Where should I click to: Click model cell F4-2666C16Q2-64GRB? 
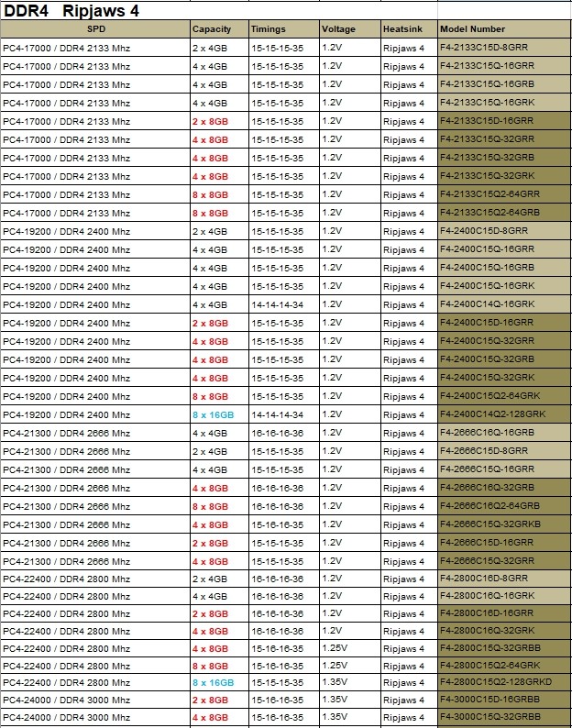pyautogui.click(x=504, y=506)
